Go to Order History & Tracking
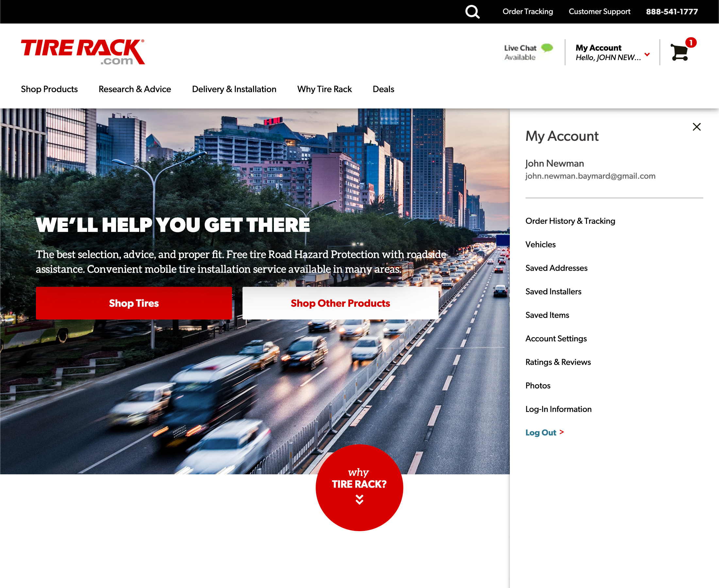This screenshot has width=719, height=588. (x=570, y=221)
